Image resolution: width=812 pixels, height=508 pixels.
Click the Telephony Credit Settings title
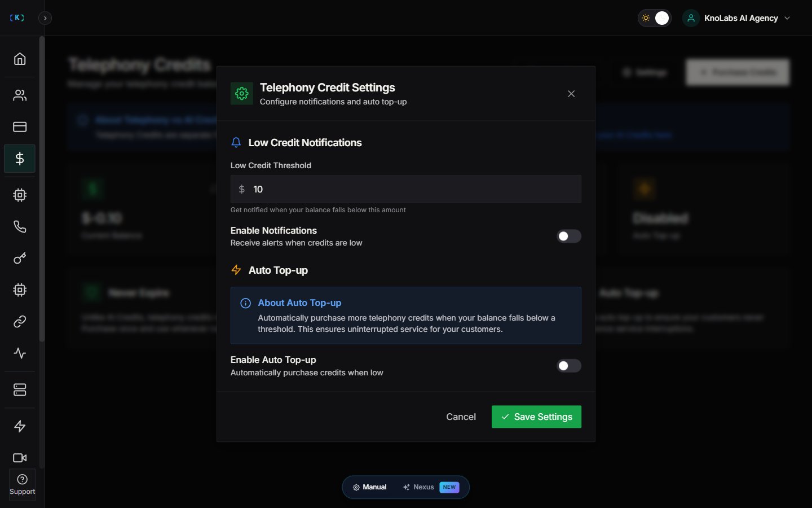[x=327, y=87]
